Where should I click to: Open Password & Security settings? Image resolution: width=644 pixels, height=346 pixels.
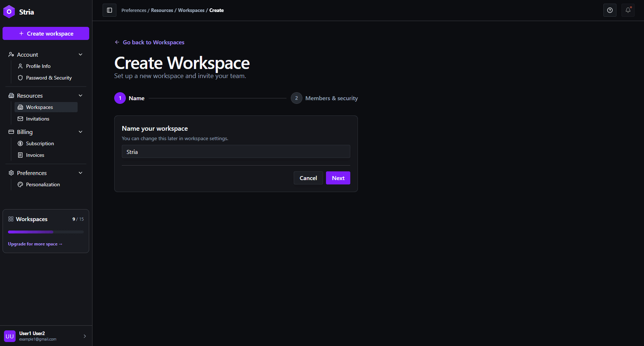[46, 78]
